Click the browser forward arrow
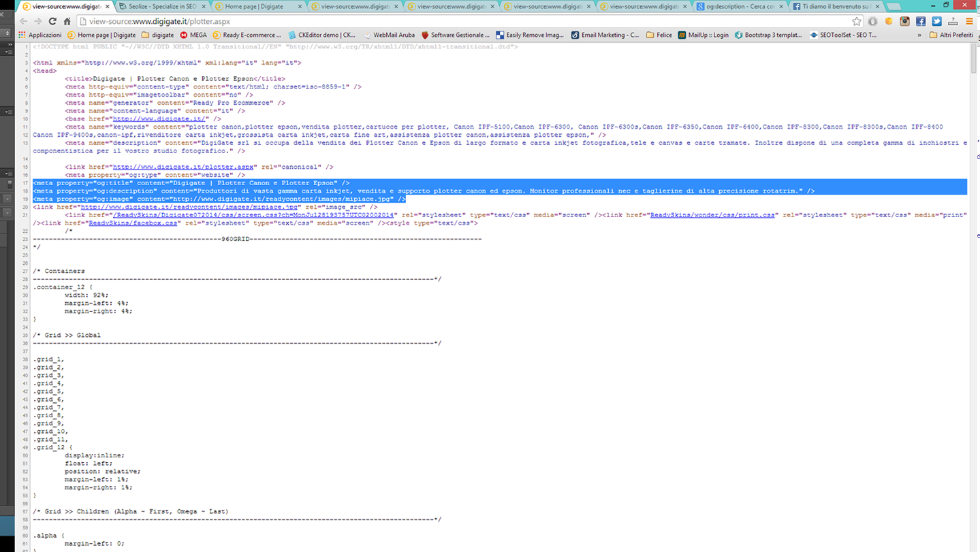Image resolution: width=980 pixels, height=552 pixels. [37, 21]
